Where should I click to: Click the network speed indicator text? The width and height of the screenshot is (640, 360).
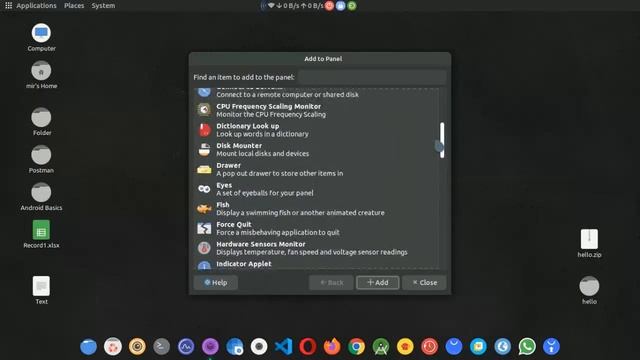click(300, 6)
